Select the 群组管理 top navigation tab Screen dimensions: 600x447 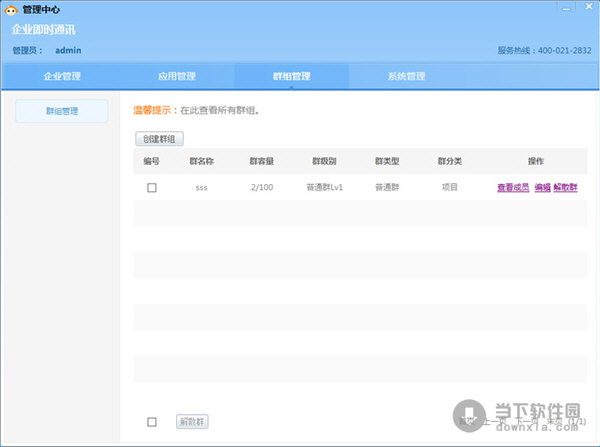click(x=292, y=76)
